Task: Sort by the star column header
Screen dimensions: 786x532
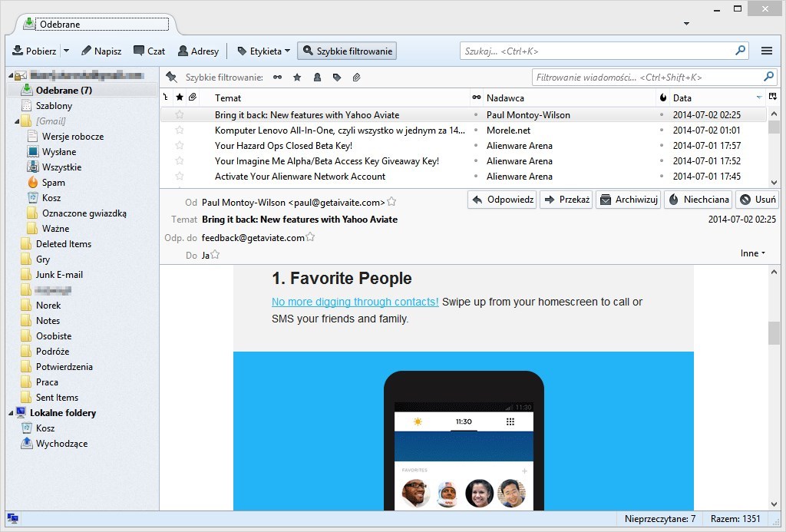Action: point(180,97)
